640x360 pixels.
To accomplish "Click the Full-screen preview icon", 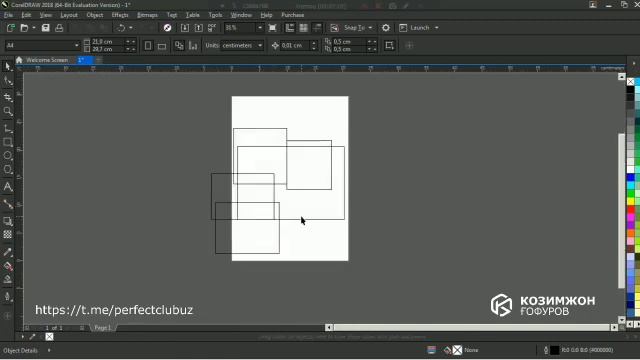I will pos(273,28).
